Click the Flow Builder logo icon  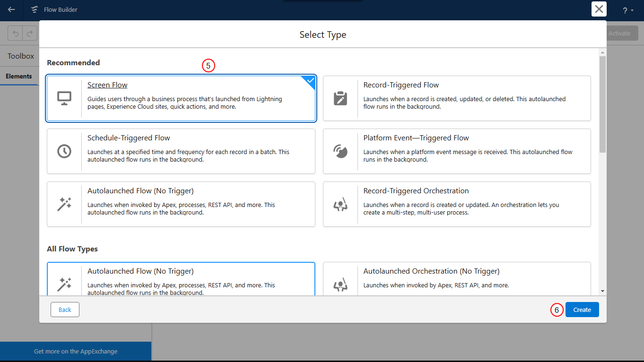(x=35, y=9)
